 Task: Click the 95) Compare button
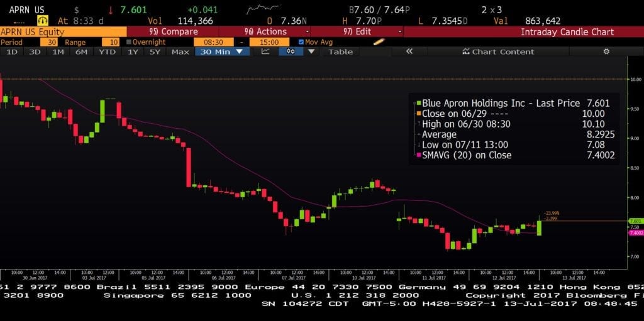tap(173, 31)
